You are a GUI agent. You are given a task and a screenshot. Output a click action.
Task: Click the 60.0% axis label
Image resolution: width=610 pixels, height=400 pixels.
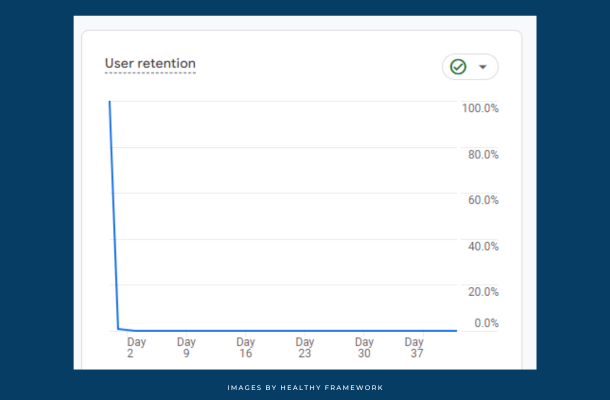coord(483,200)
